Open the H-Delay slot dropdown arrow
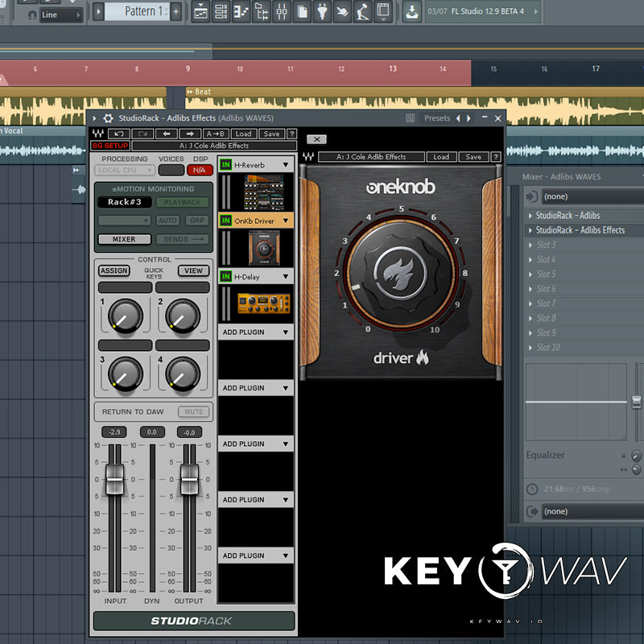 pos(286,277)
